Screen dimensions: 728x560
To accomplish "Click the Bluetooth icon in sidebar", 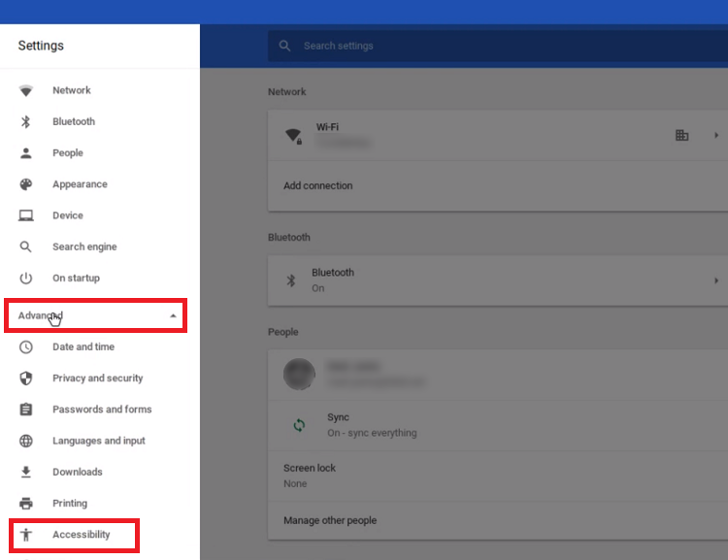I will 26,121.
